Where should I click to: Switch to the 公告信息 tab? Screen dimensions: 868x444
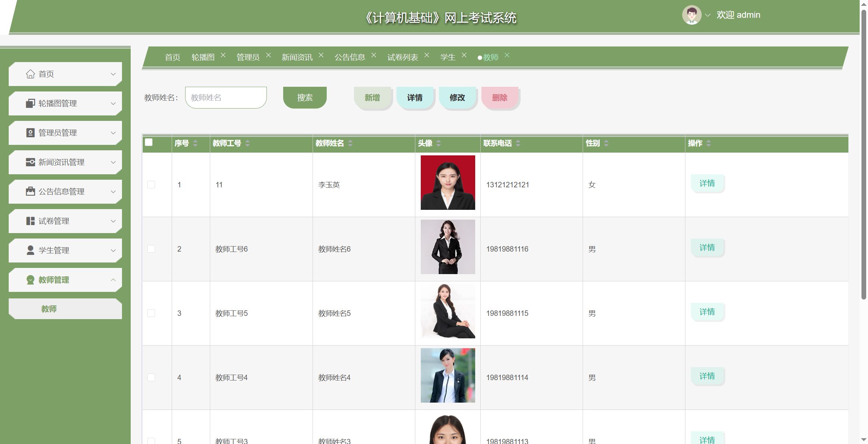tap(350, 57)
